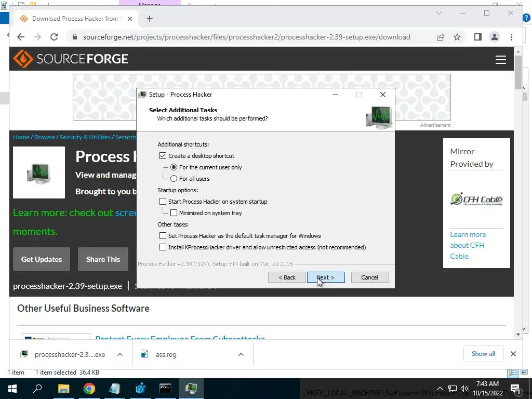Select For all users radio
The width and height of the screenshot is (532, 399).
174,179
